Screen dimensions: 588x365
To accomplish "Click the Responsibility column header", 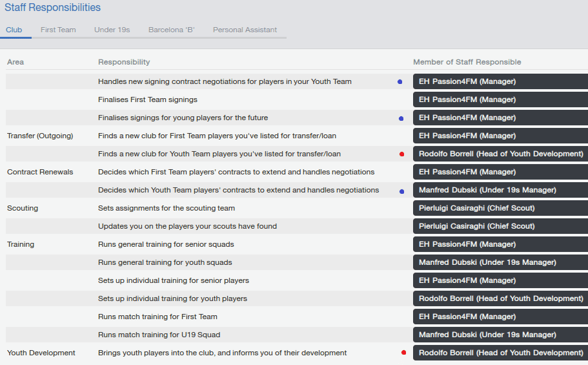I will [x=124, y=62].
